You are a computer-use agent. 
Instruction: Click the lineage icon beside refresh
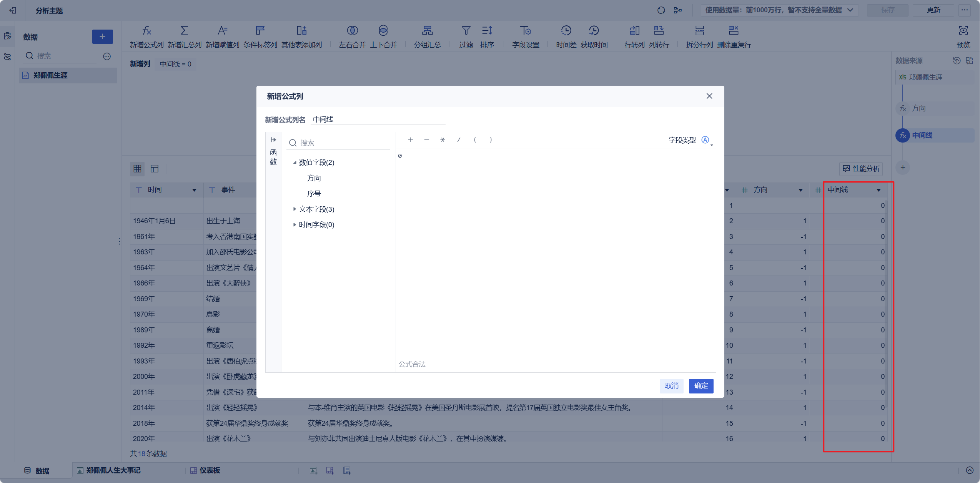(x=678, y=10)
